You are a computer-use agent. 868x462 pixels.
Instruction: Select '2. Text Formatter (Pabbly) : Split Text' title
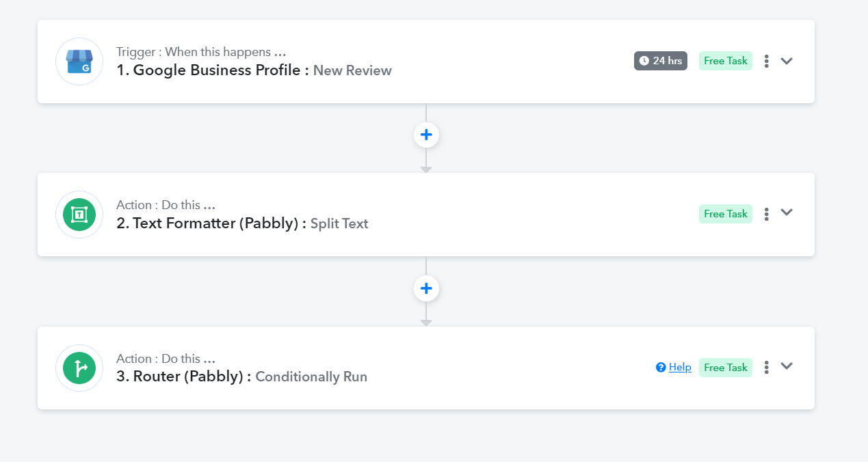(242, 223)
